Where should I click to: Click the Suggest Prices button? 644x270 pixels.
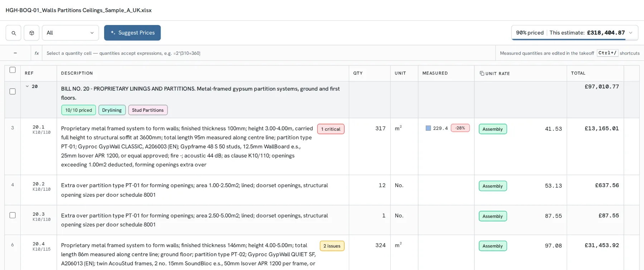point(132,33)
